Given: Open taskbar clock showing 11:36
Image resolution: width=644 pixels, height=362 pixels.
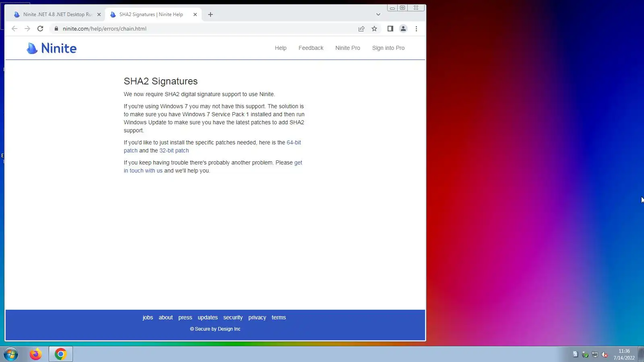Looking at the screenshot, I should coord(624,354).
